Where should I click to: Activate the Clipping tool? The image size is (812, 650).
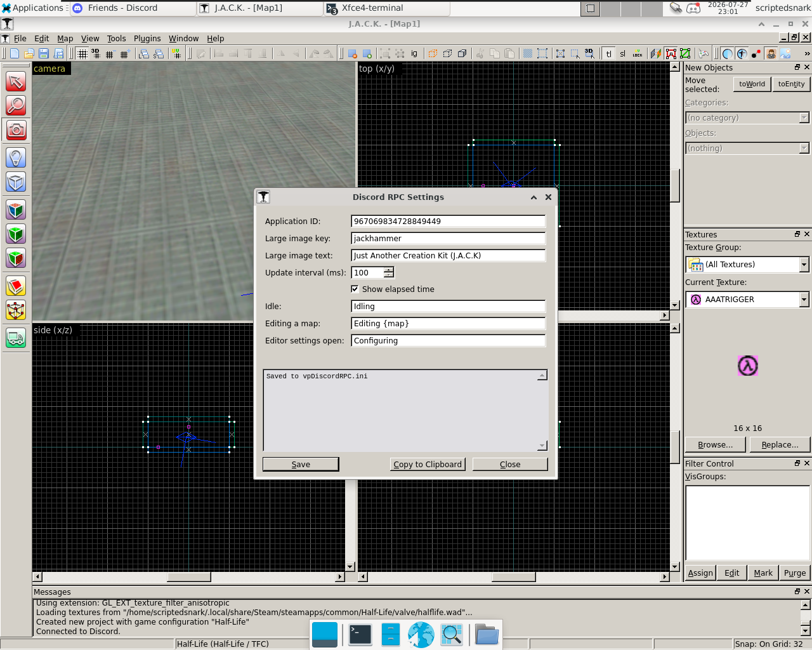click(16, 286)
